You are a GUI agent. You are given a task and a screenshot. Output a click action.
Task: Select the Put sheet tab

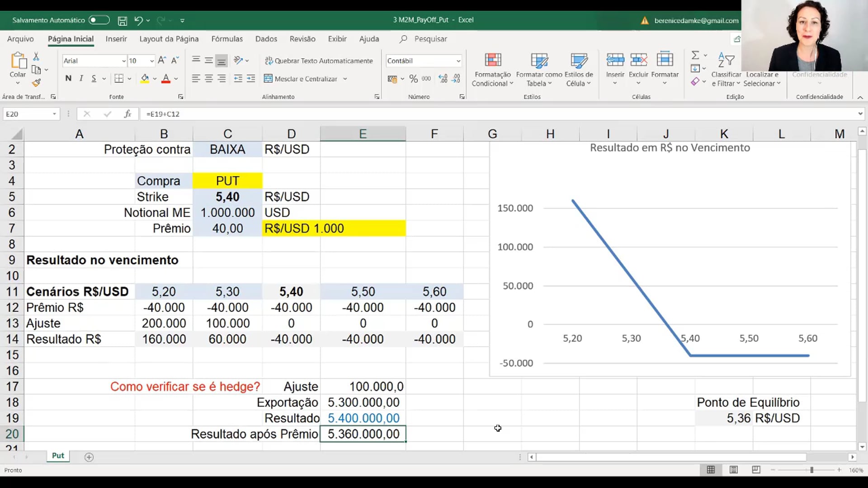click(58, 455)
